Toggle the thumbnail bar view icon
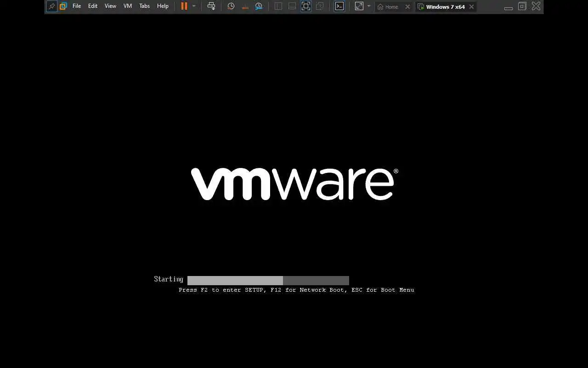Image resolution: width=588 pixels, height=368 pixels. [292, 6]
